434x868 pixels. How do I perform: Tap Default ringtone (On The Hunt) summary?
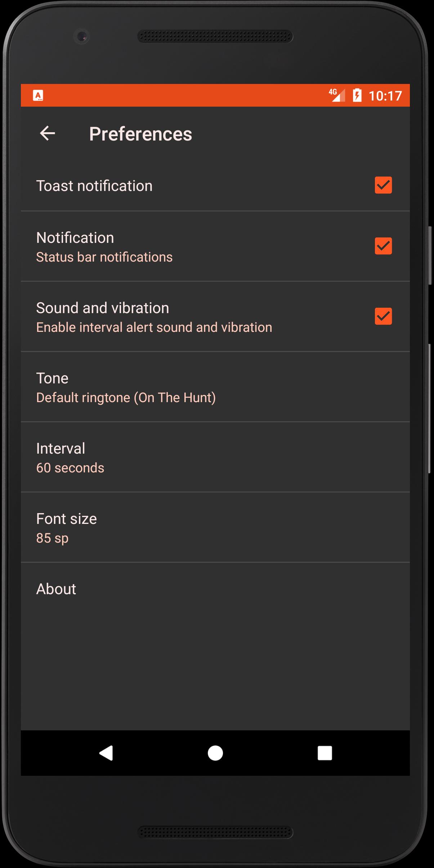pos(126,398)
